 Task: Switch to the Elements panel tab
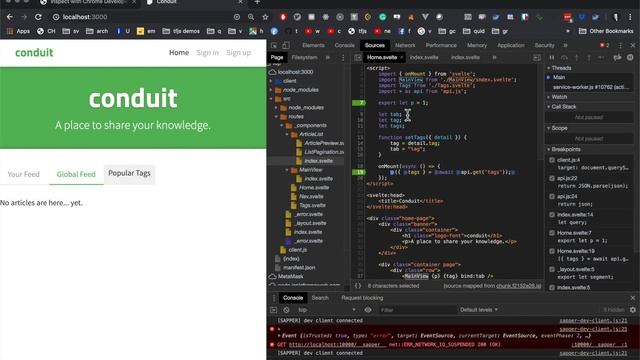point(313,45)
